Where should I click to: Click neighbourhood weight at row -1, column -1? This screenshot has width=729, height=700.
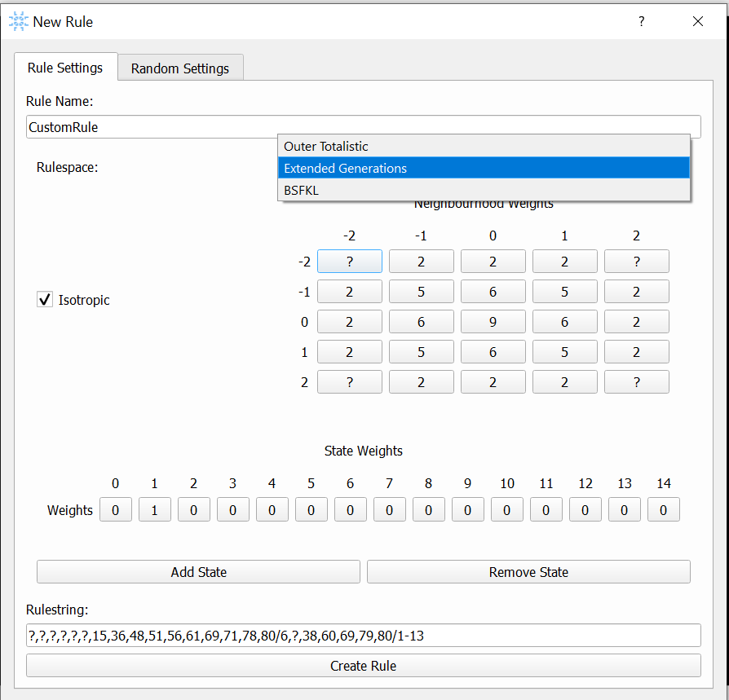tap(422, 292)
